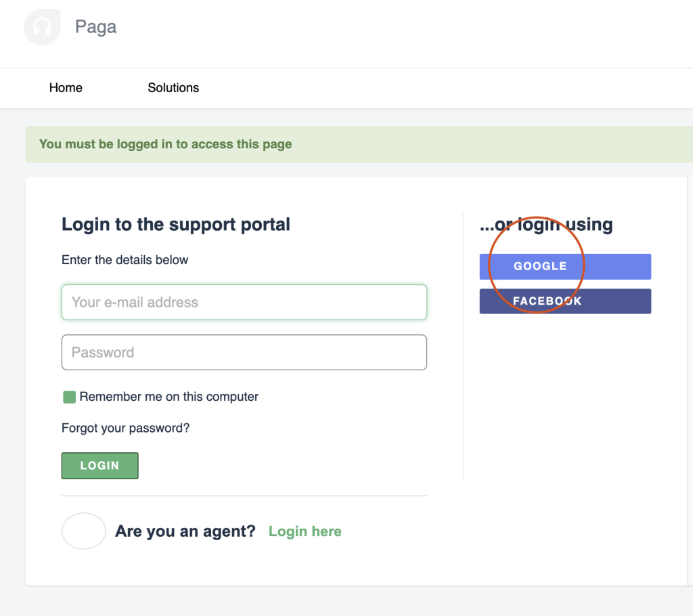Follow the agent 'Login here' link
Image resolution: width=693 pixels, height=616 pixels.
click(305, 531)
